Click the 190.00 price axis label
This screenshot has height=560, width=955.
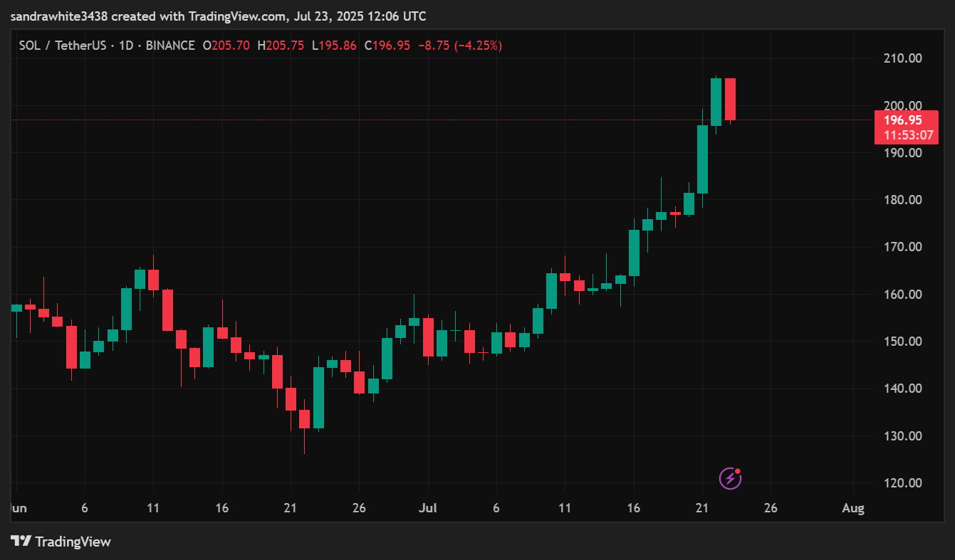click(902, 152)
